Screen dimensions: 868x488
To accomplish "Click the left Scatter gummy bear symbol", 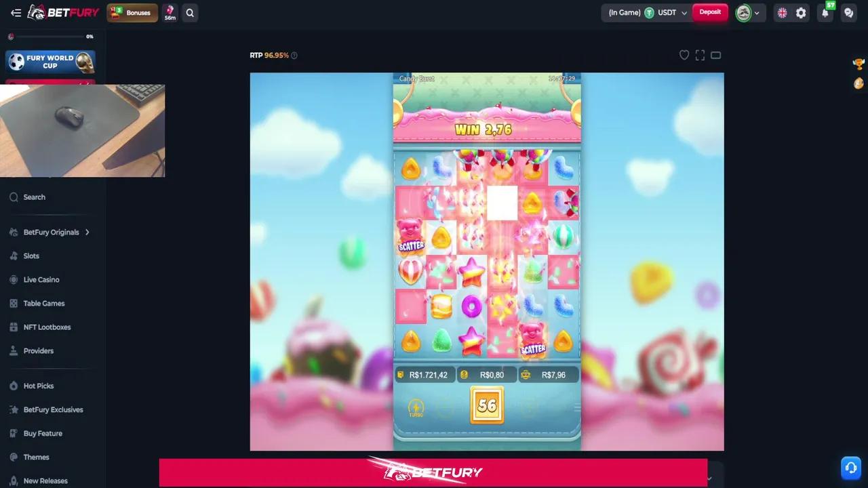I will [x=410, y=236].
